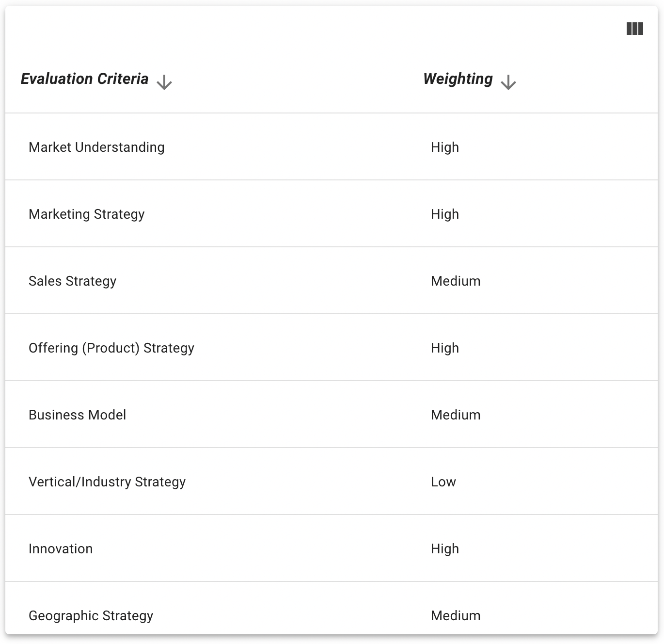The height and width of the screenshot is (644, 664).
Task: Open the column chooser icon
Action: pyautogui.click(x=634, y=29)
